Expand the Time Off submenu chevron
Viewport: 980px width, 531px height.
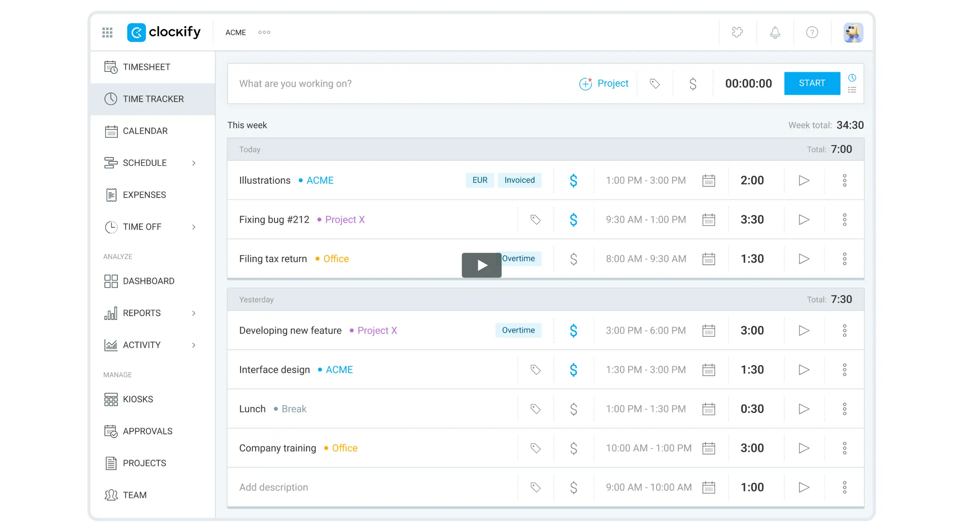click(x=194, y=227)
